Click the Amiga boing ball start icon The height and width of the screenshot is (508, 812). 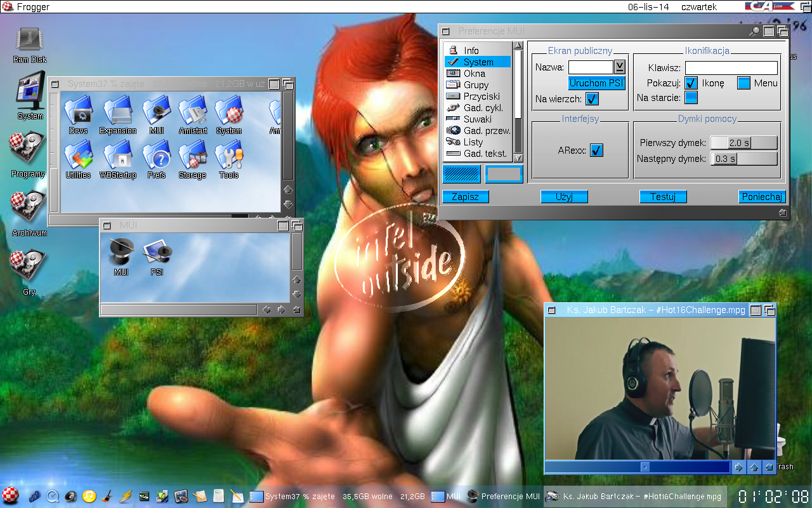tap(10, 495)
